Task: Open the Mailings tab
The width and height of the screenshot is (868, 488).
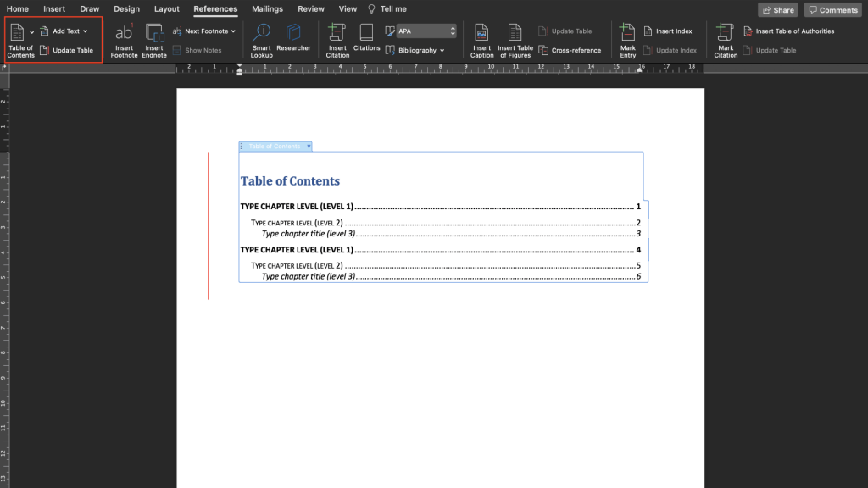Action: pyautogui.click(x=267, y=8)
